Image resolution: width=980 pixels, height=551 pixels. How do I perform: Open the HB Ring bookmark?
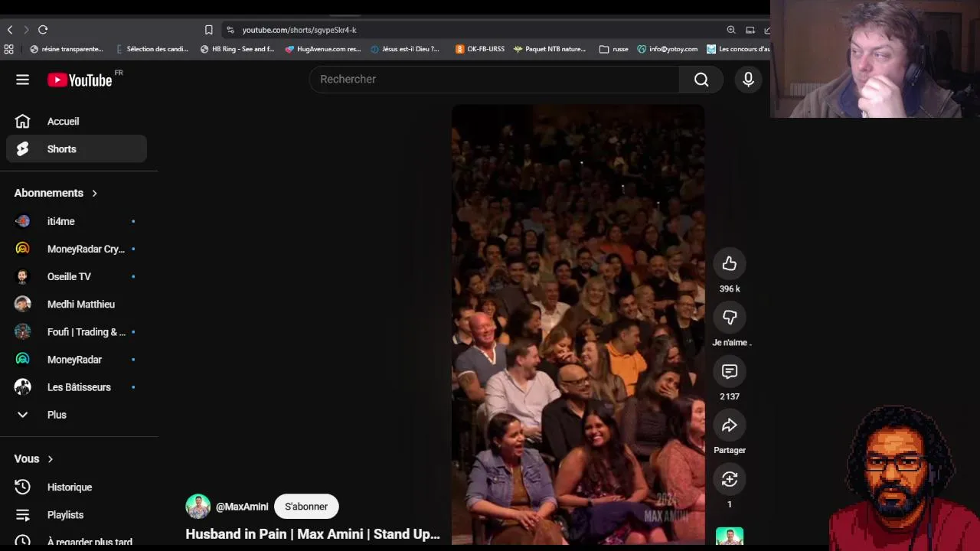[237, 49]
